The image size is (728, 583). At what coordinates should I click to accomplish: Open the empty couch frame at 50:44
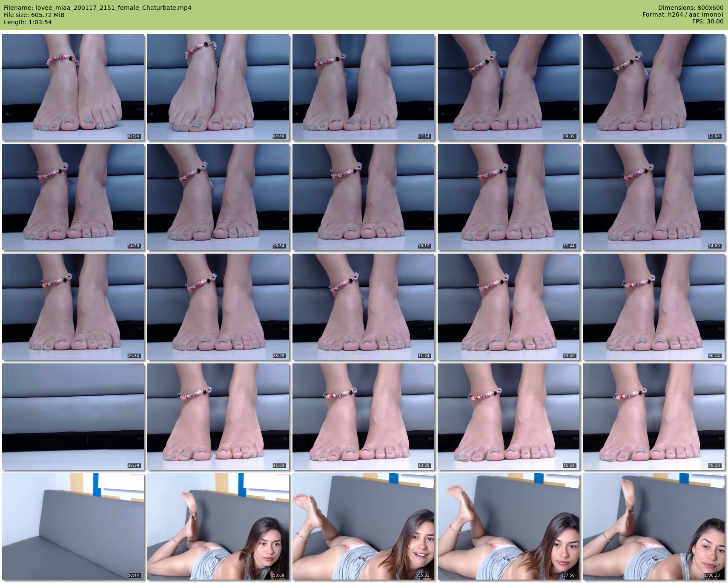point(73,526)
